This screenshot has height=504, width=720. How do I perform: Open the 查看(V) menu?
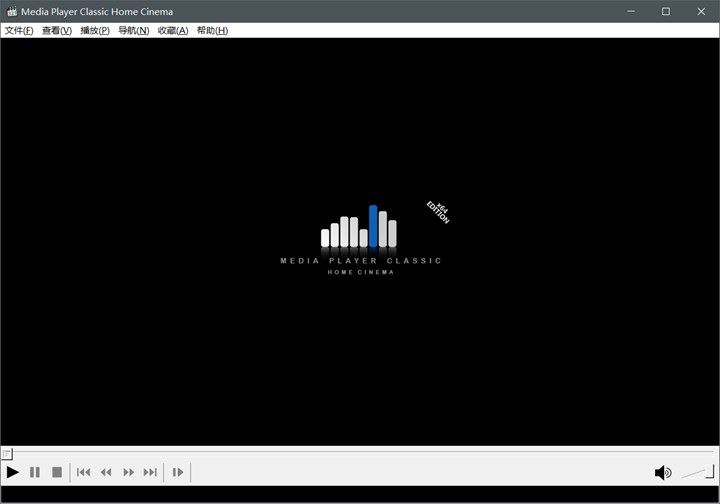pos(57,30)
